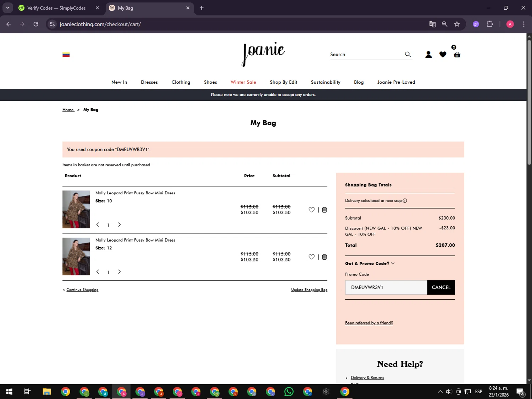Cancel the applied promo code
This screenshot has height=399, width=532.
(441, 287)
